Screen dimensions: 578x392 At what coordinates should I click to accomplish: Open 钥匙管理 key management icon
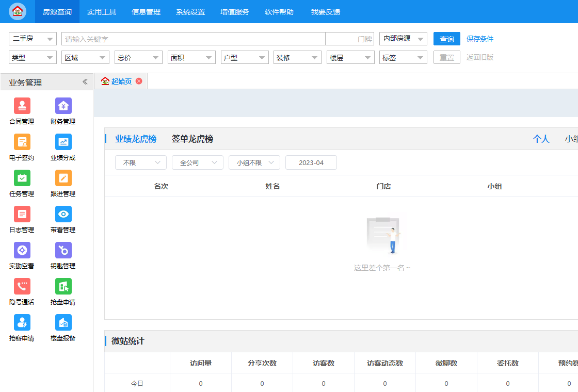[x=63, y=251]
